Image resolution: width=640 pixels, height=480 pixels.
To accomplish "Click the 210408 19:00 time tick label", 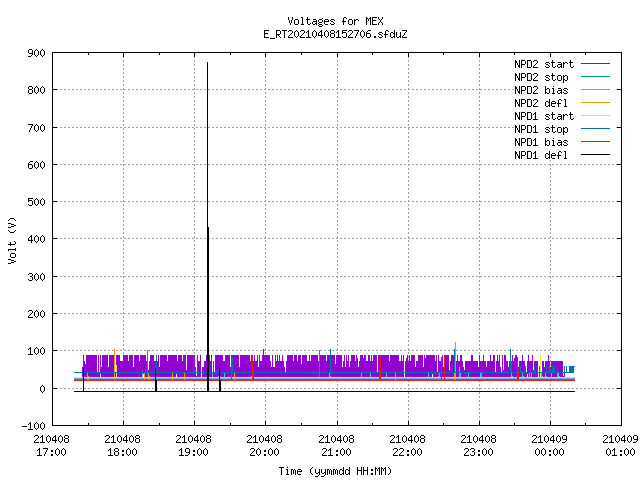I will coord(193,446).
